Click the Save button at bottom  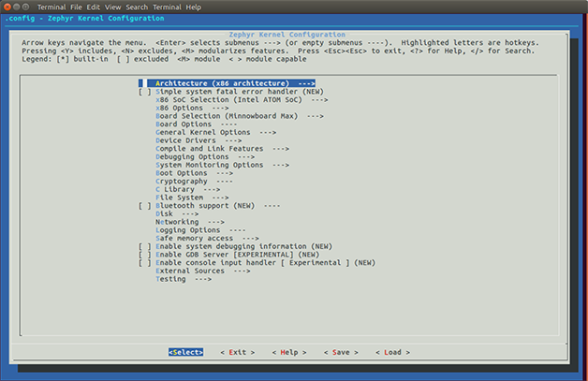[x=341, y=352]
